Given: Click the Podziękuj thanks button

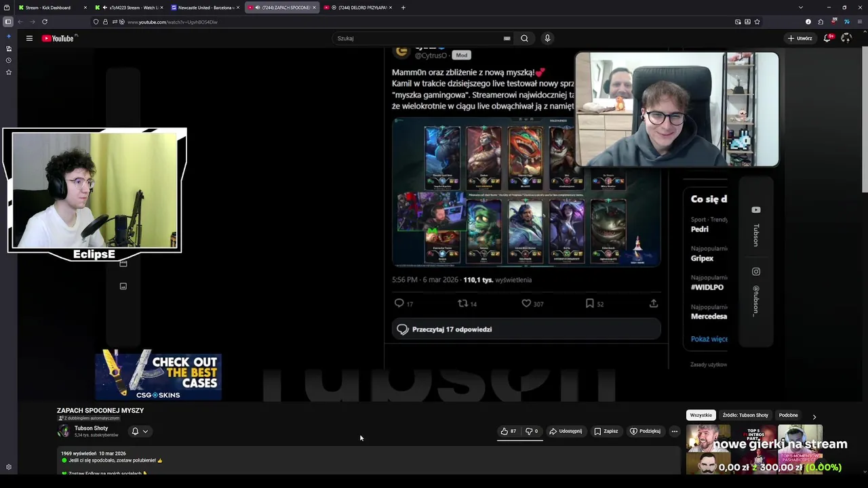Looking at the screenshot, I should click(x=645, y=431).
